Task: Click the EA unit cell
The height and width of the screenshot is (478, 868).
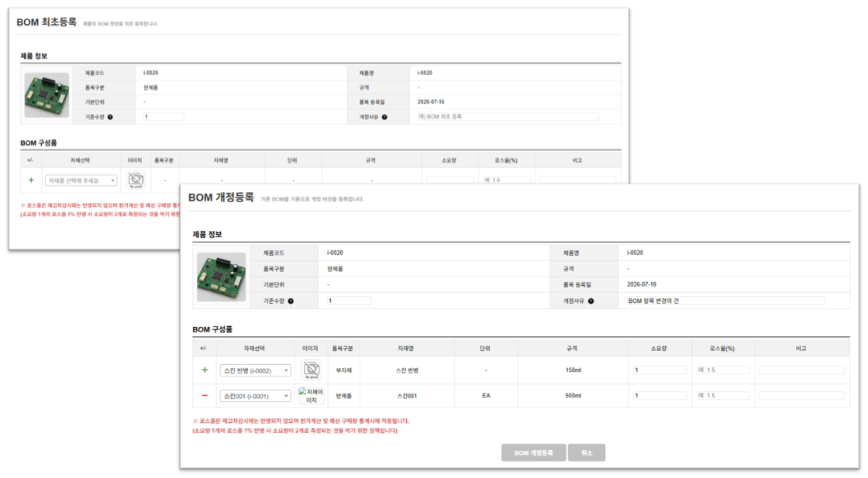Action: pyautogui.click(x=485, y=396)
